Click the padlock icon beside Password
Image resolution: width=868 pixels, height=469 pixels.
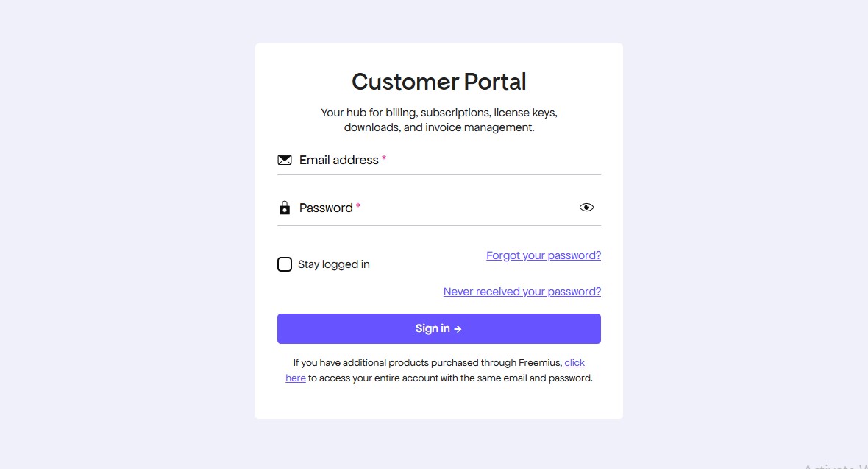(x=285, y=208)
